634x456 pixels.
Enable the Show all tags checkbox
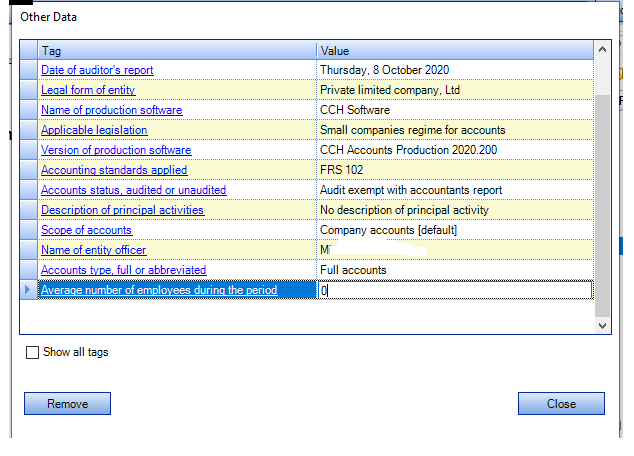pos(33,352)
